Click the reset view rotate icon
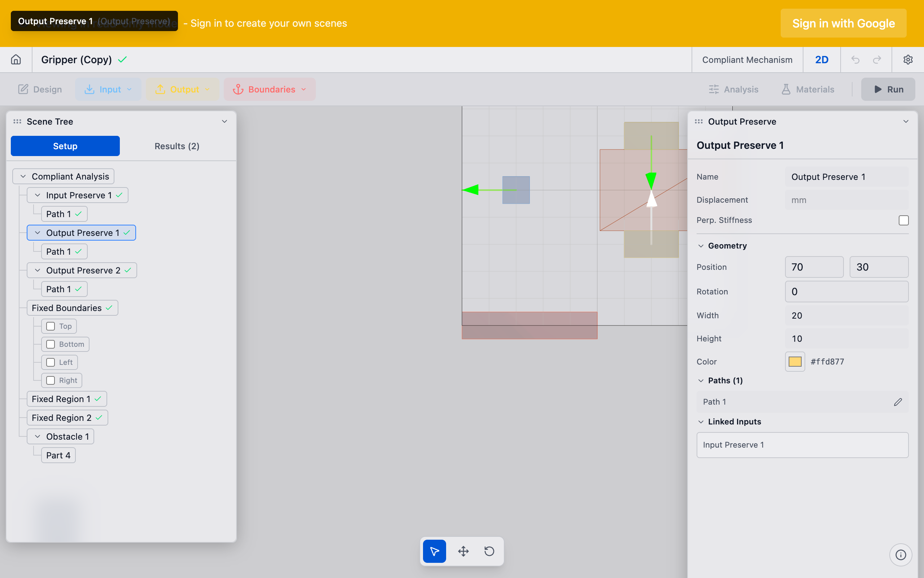This screenshot has width=924, height=578. pyautogui.click(x=489, y=551)
